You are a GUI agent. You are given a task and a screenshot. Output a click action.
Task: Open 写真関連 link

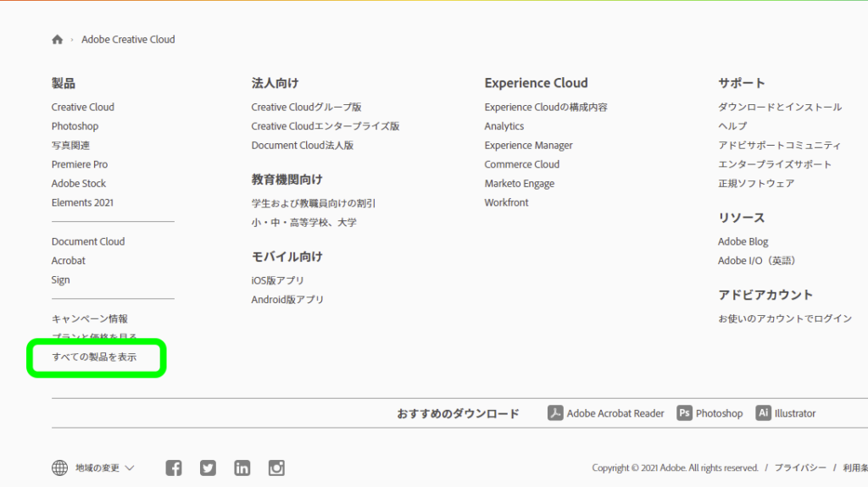[x=70, y=145]
